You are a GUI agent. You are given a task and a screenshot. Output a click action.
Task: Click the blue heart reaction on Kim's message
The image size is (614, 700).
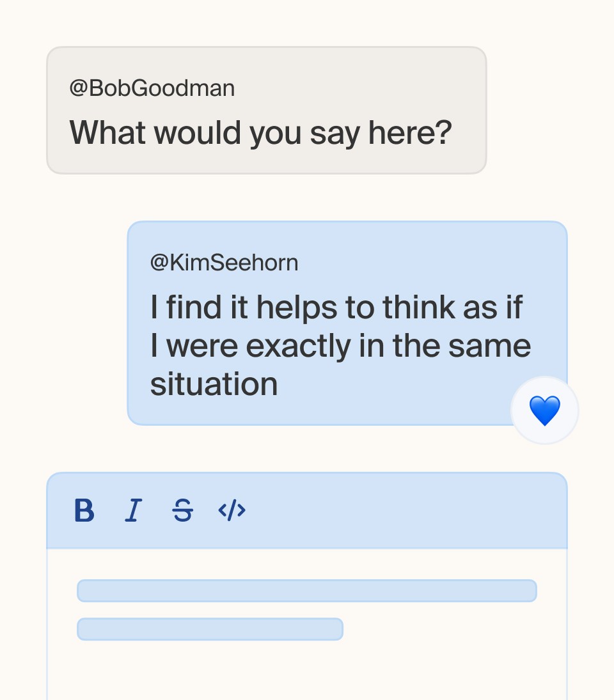(x=544, y=410)
